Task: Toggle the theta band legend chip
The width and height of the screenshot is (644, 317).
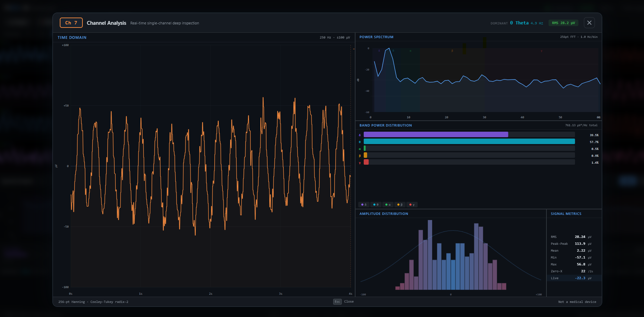Action: pos(376,205)
